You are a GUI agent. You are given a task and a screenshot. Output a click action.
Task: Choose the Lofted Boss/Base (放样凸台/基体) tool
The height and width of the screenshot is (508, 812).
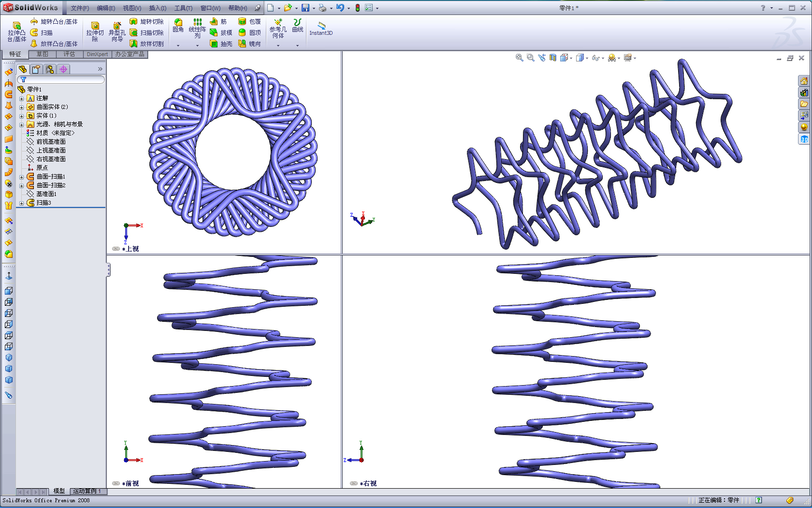click(54, 44)
